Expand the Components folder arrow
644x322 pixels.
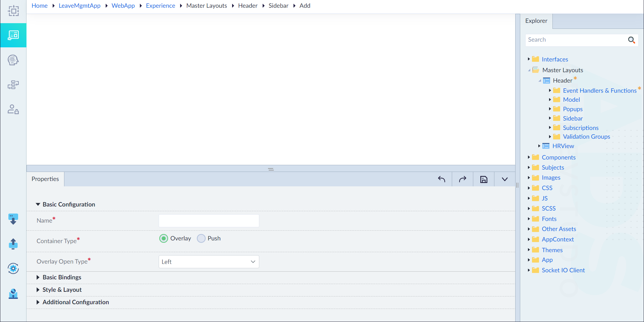point(529,157)
